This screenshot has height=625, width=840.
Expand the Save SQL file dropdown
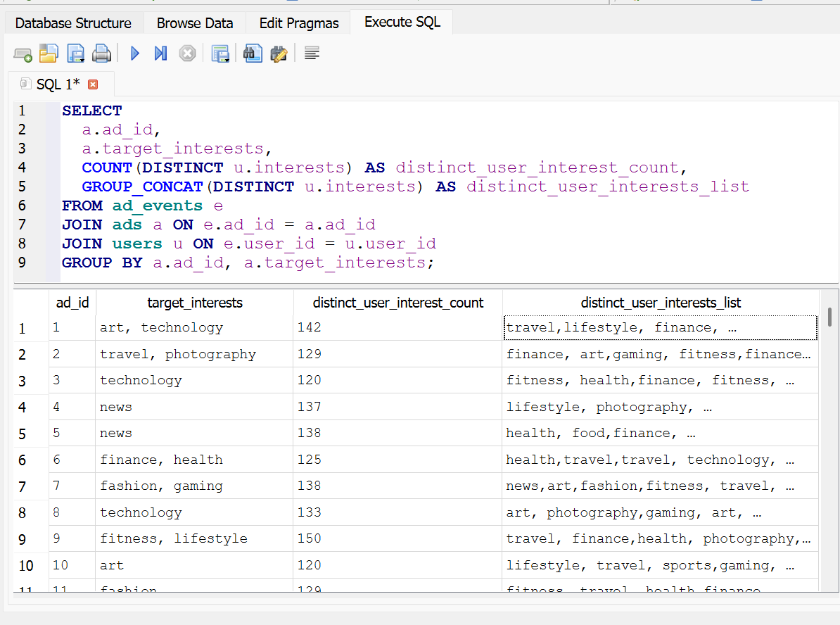[x=82, y=61]
